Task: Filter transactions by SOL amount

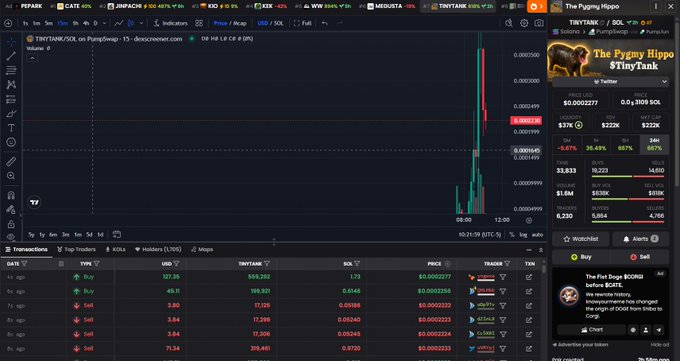Action: point(357,264)
